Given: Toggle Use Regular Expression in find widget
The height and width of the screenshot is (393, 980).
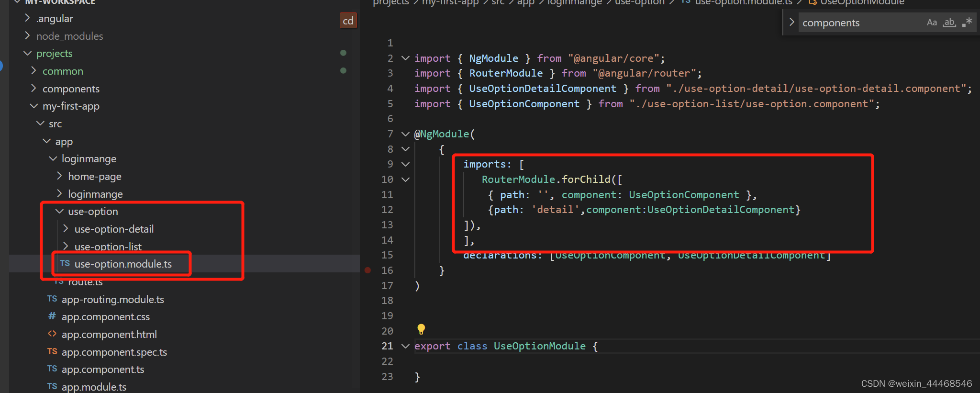Looking at the screenshot, I should [x=967, y=22].
